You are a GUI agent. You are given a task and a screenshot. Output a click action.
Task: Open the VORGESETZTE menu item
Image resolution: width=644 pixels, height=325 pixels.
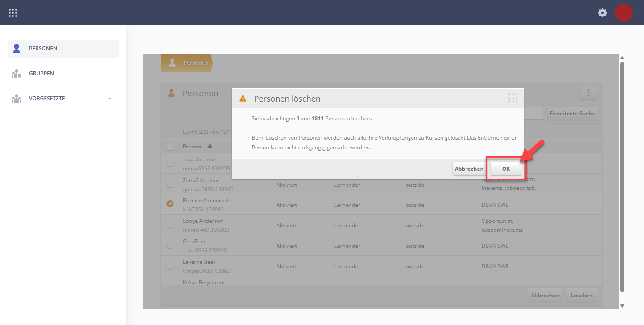63,99
